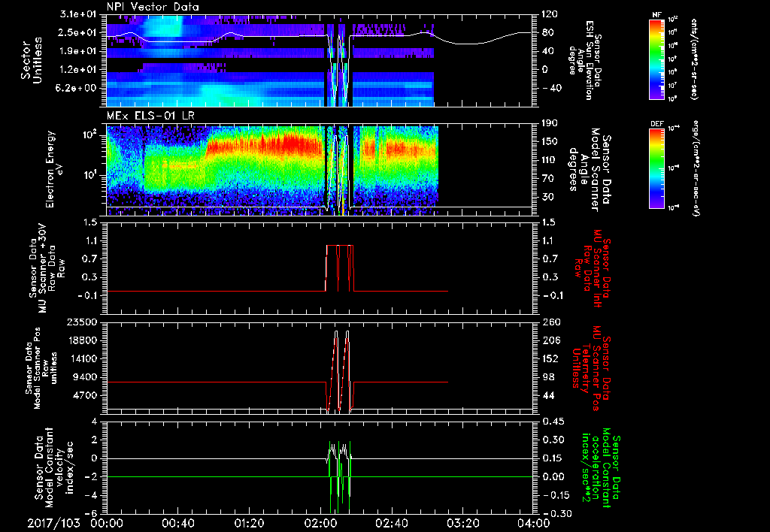Click the green horizontal line in bottom panel
770x532 pixels.
[x=211, y=476]
